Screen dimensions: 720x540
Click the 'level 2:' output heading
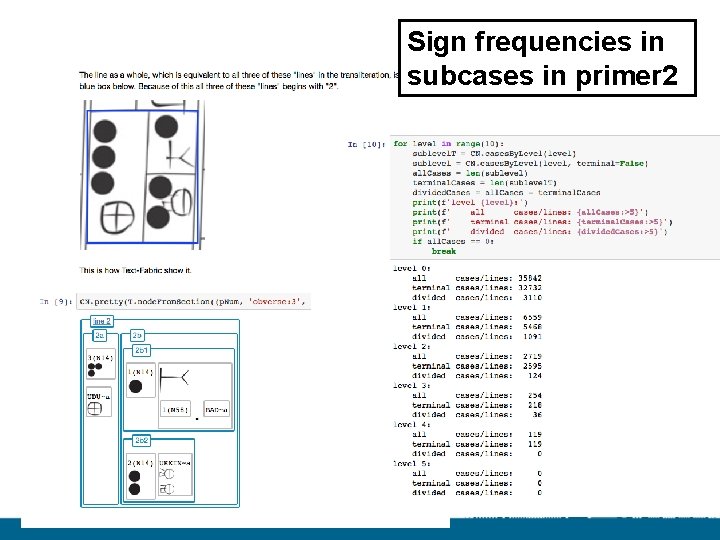411,346
